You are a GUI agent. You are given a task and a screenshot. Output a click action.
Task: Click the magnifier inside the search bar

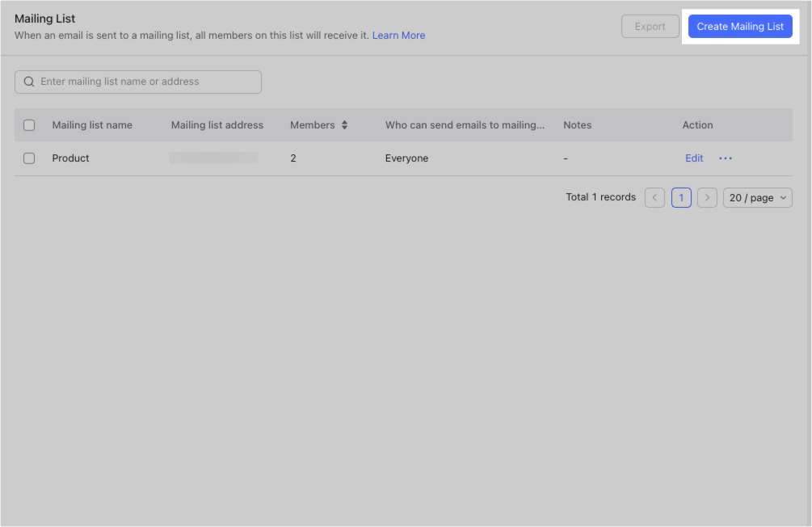[29, 82]
